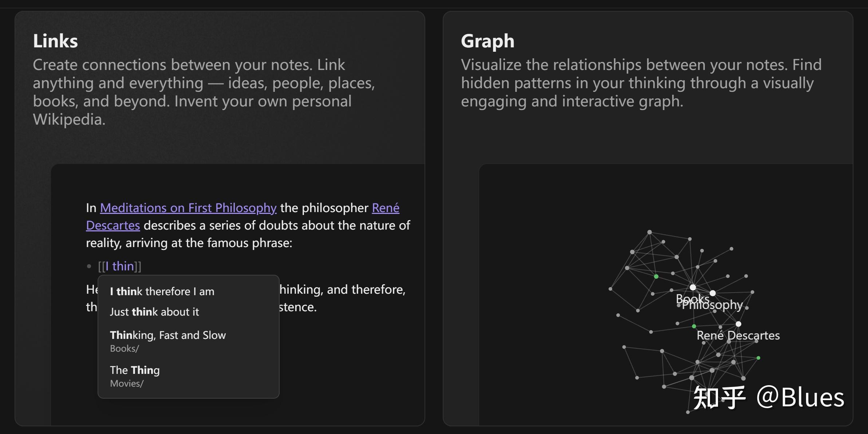Image resolution: width=868 pixels, height=434 pixels.
Task: Pick "Thinking, Fast and Slow" from suggestions
Action: [168, 335]
